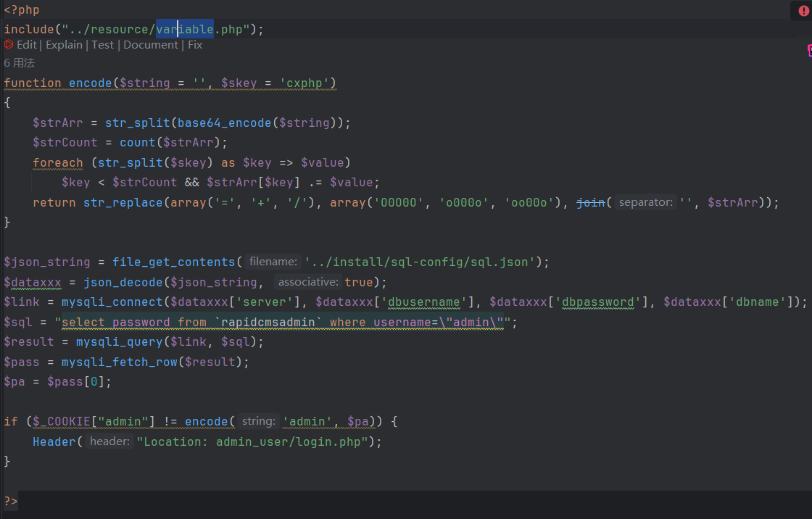Click the highlighted 'variable' text in include path
812x519 pixels.
tap(185, 29)
